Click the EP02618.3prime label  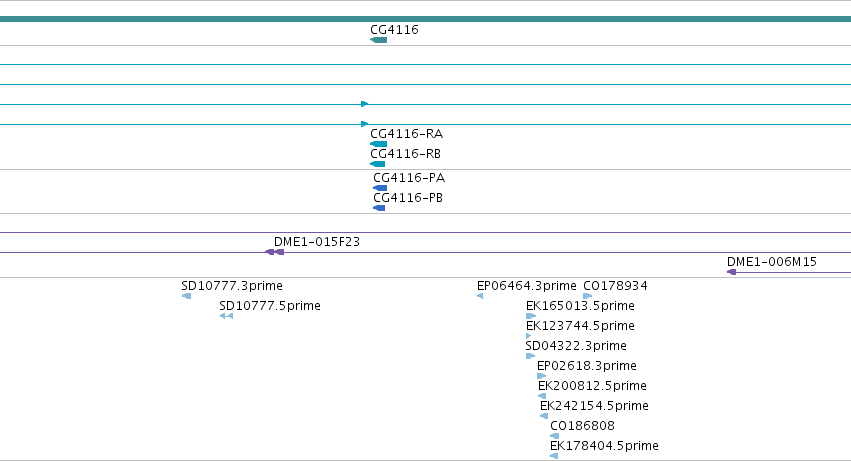click(587, 366)
